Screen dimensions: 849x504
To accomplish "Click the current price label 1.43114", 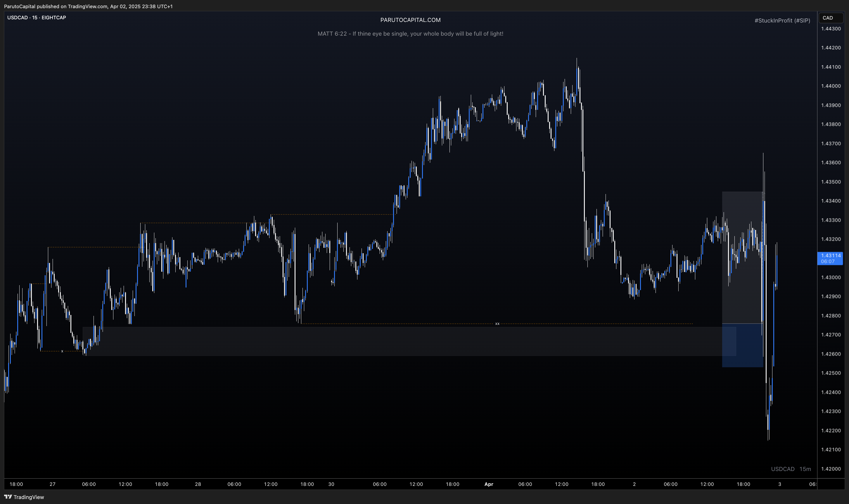I will click(x=830, y=258).
